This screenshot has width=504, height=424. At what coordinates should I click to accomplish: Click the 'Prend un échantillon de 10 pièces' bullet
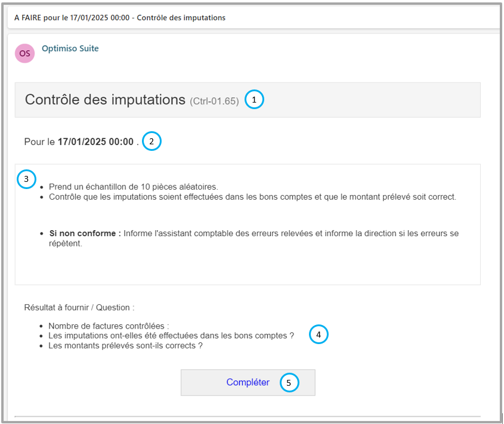(134, 187)
